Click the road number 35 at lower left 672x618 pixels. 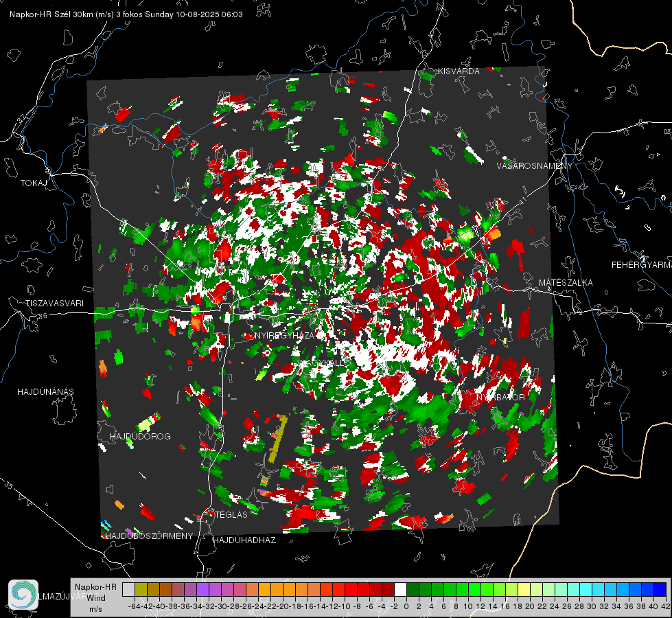[x=8, y=486]
